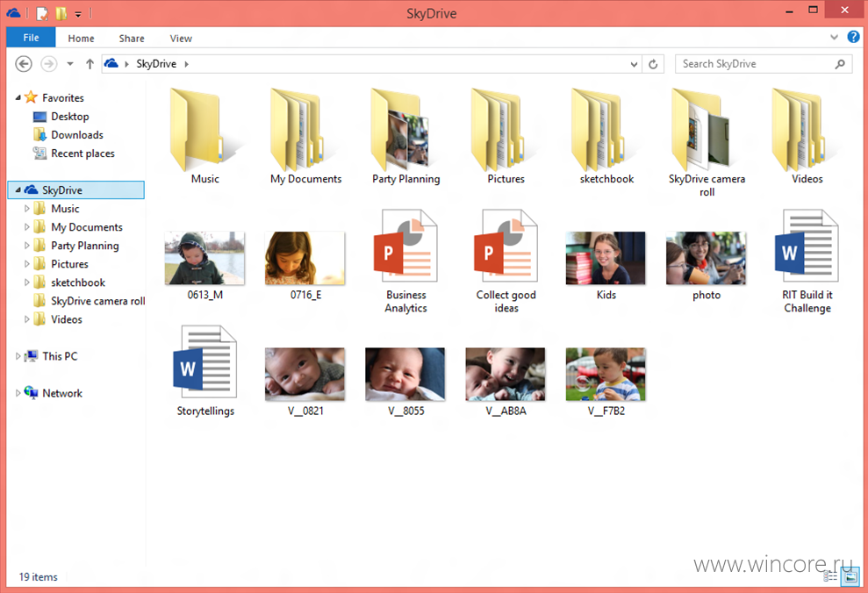
Task: Go up one folder level
Action: click(90, 64)
